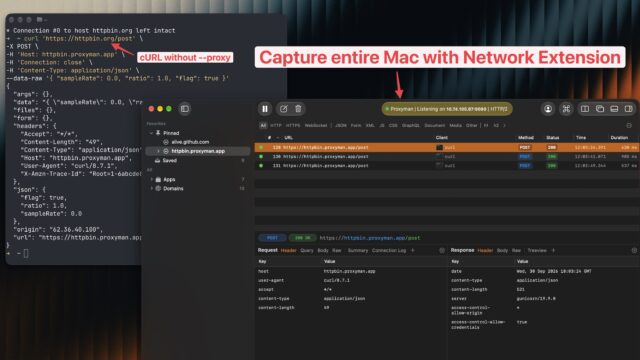Viewport: 640px width, 360px height.
Task: Filter traffic by Document
Action: tap(434, 125)
